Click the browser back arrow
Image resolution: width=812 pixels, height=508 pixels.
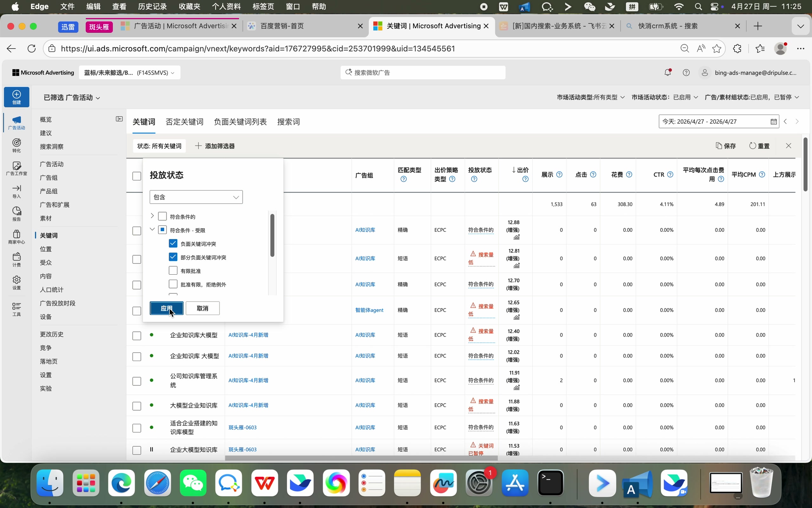click(11, 48)
